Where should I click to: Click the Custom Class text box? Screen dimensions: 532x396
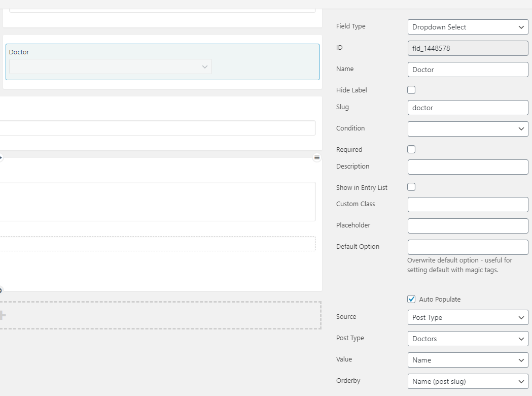pos(468,205)
